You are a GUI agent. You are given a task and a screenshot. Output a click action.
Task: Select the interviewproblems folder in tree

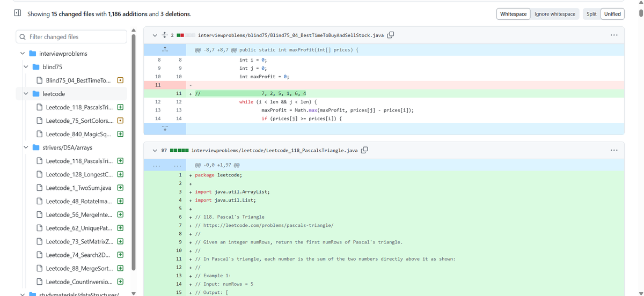click(63, 54)
